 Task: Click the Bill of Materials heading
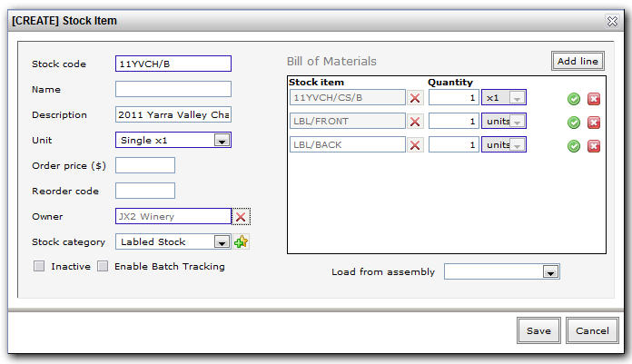click(x=331, y=61)
